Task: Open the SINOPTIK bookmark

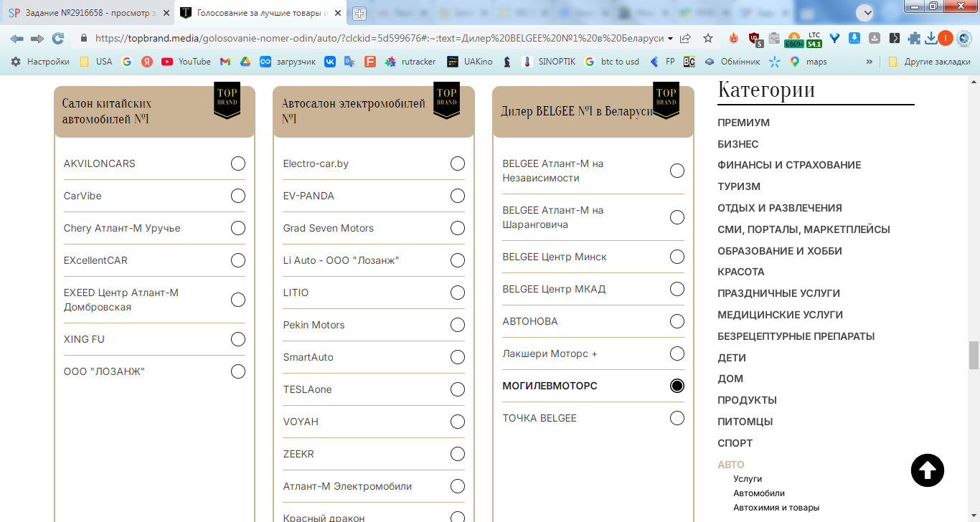Action: [x=549, y=62]
